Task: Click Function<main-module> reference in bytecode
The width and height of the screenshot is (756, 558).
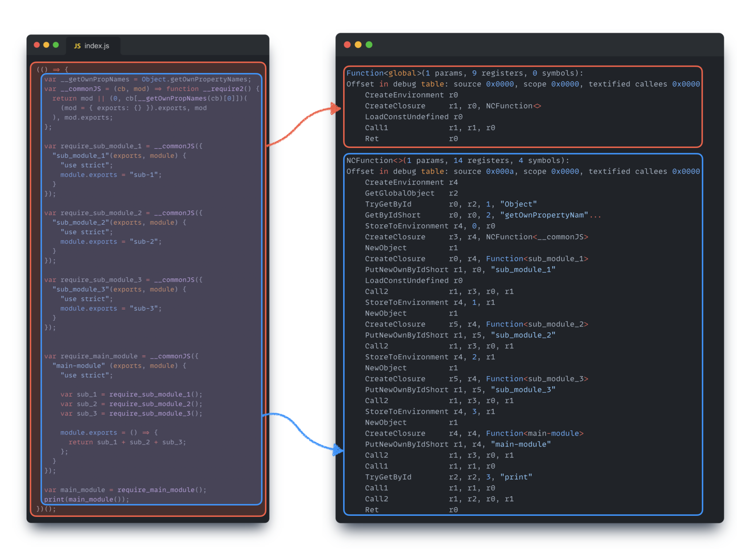Action: point(535,433)
